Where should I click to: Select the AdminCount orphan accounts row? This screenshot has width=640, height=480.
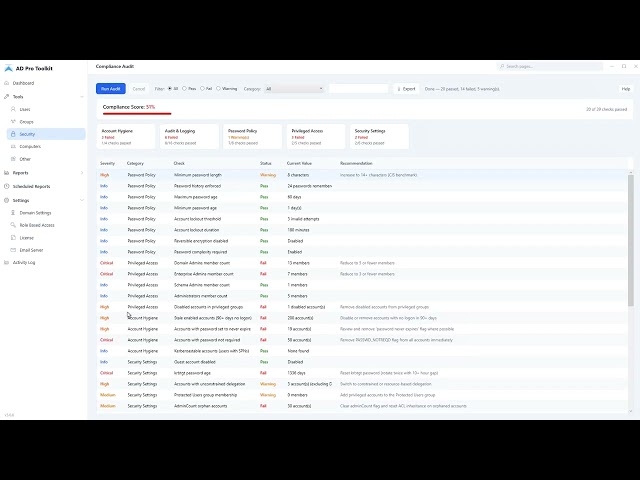pos(362,406)
